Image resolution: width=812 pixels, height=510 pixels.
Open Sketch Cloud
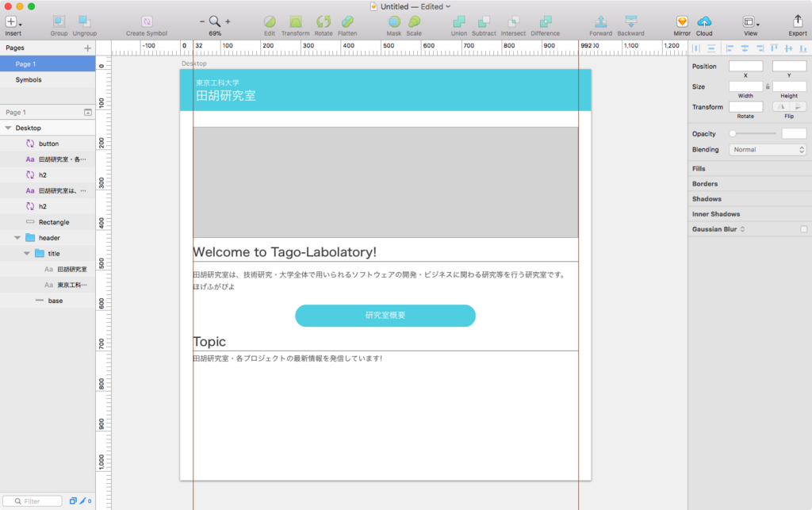point(704,21)
